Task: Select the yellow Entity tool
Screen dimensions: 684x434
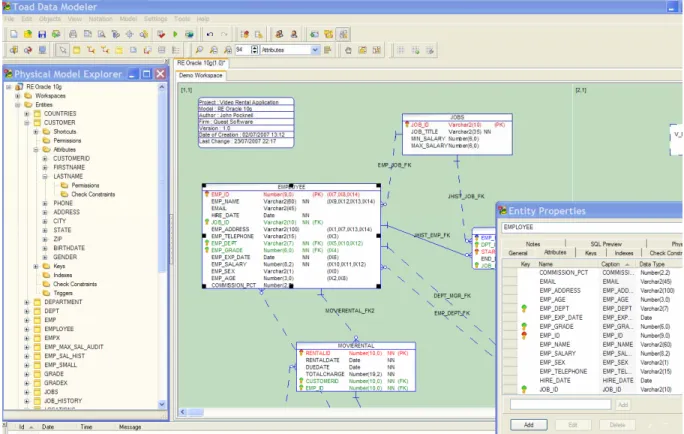Action: 77,50
